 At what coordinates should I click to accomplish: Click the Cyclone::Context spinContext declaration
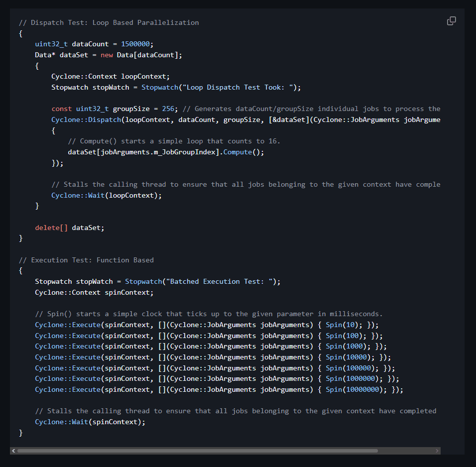coord(94,292)
